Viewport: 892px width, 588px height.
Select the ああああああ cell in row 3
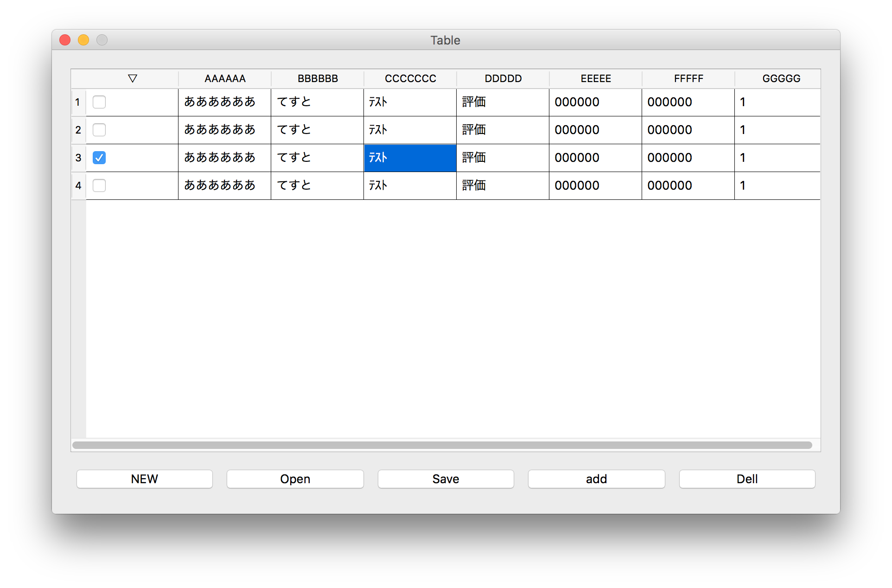tap(225, 158)
